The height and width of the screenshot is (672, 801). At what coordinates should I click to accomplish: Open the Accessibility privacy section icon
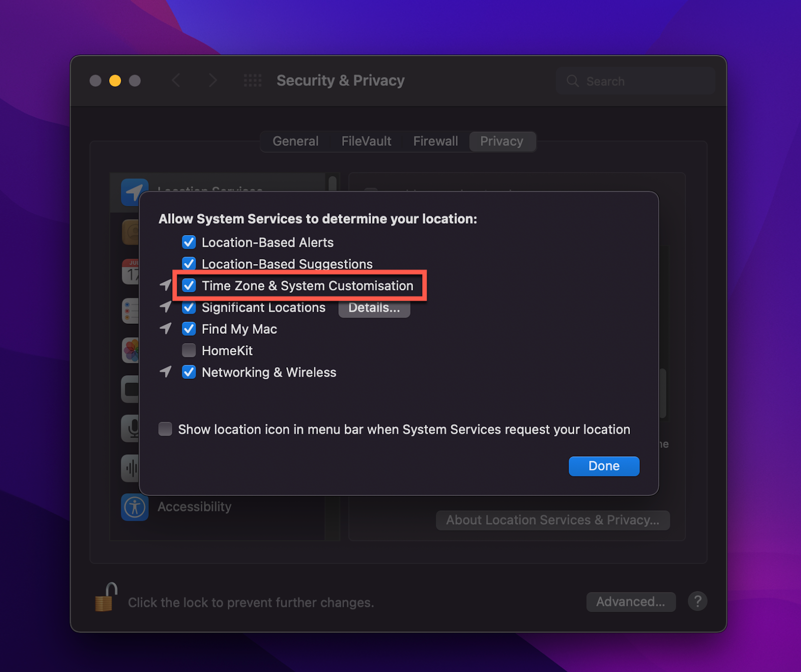pos(134,507)
